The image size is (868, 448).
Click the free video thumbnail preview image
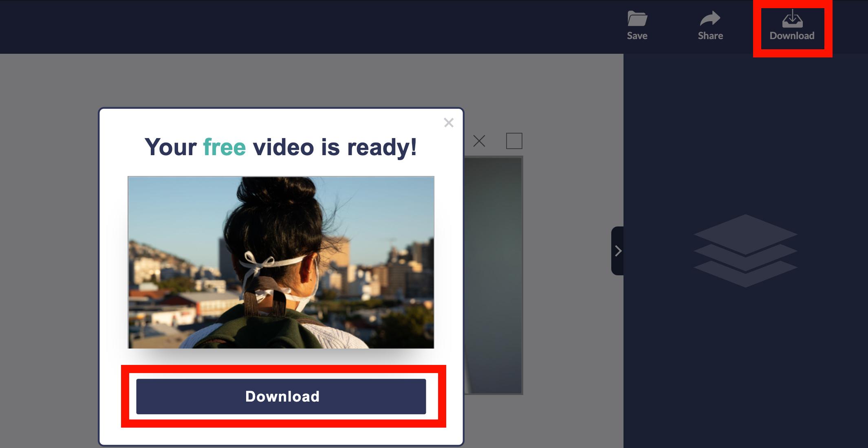280,262
